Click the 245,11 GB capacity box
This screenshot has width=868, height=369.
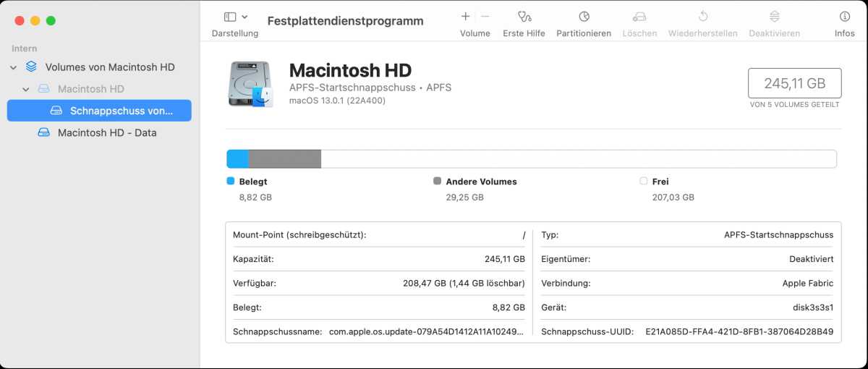794,83
